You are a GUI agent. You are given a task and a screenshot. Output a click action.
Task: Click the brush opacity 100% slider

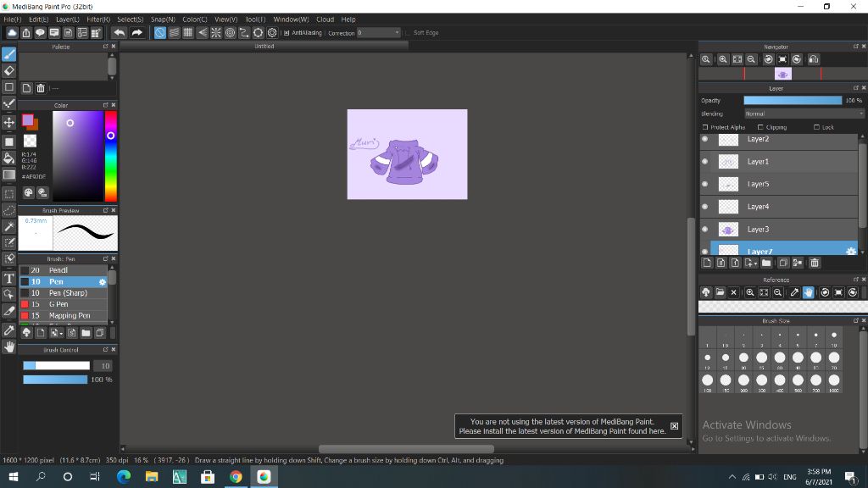pos(55,380)
